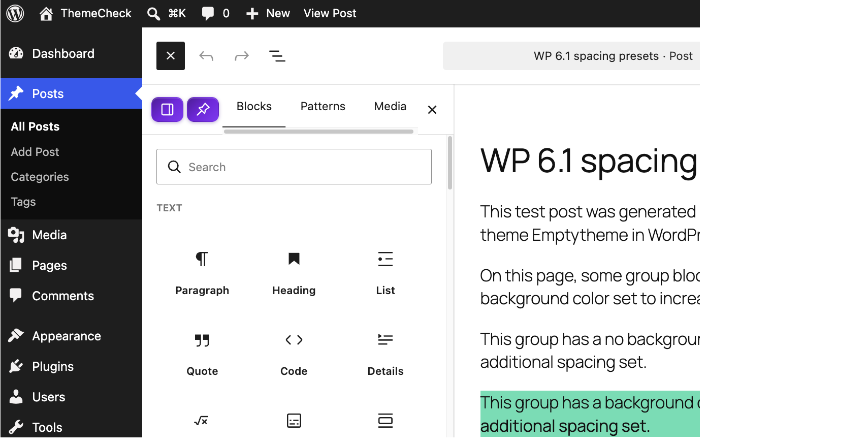Click the TEXT category heading
The image size is (868, 445).
pyautogui.click(x=169, y=208)
